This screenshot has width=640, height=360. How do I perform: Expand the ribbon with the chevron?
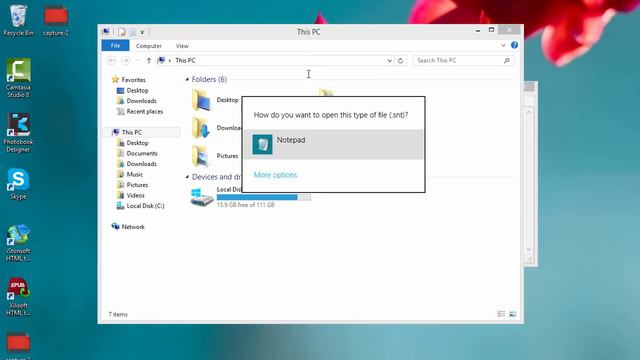point(503,45)
